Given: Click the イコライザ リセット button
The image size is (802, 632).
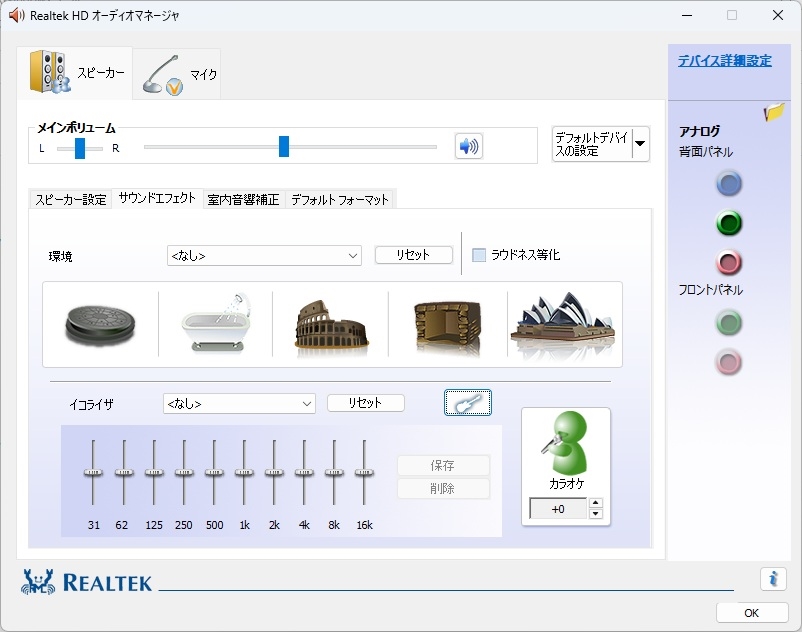Looking at the screenshot, I should tap(365, 402).
